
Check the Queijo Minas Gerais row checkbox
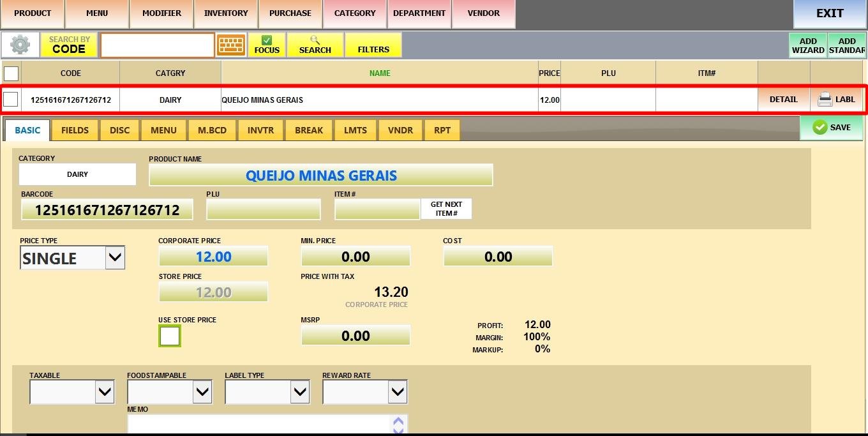pyautogui.click(x=11, y=100)
